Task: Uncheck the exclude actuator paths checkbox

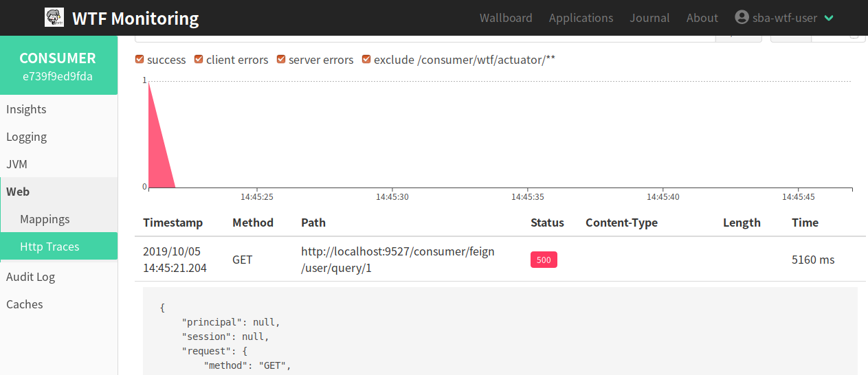Action: tap(366, 60)
